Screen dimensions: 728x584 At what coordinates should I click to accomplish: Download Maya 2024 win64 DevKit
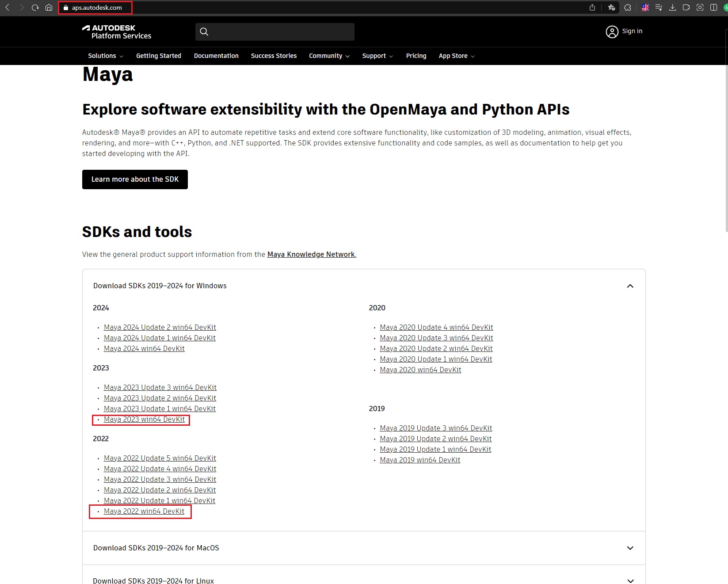pyautogui.click(x=144, y=349)
